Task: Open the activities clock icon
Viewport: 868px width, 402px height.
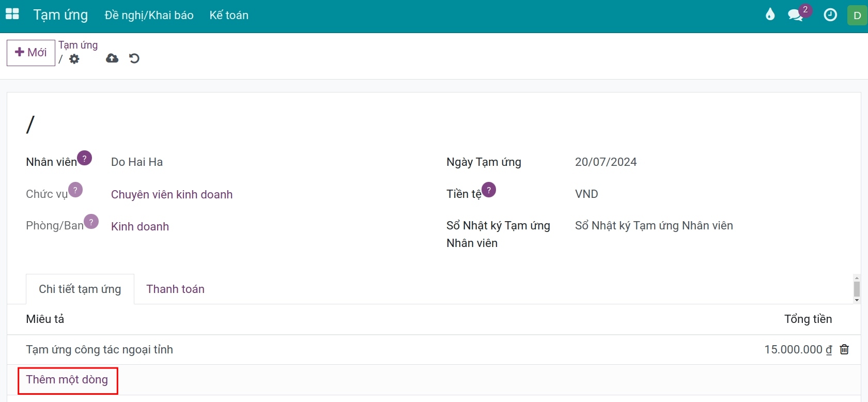Action: point(830,15)
